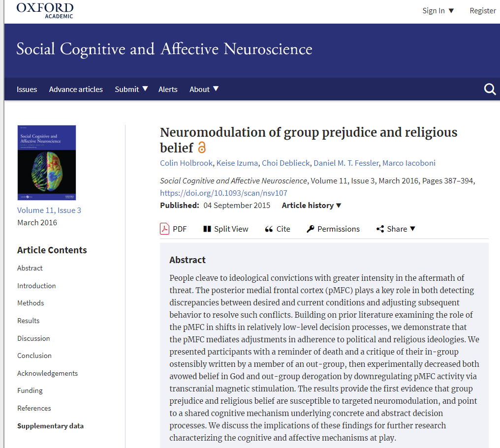
Task: Click the 'Published: 04 September 2015' text
Action: click(x=215, y=206)
